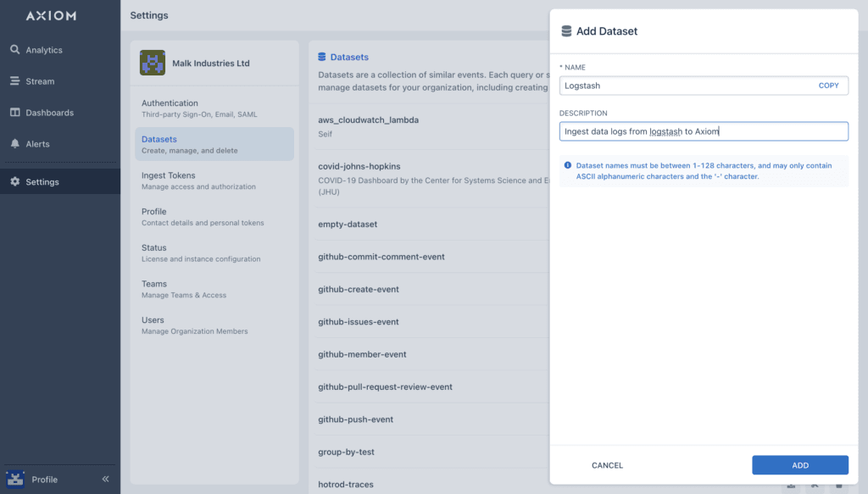The width and height of the screenshot is (868, 494).
Task: Open Authentication settings section
Action: click(x=214, y=108)
